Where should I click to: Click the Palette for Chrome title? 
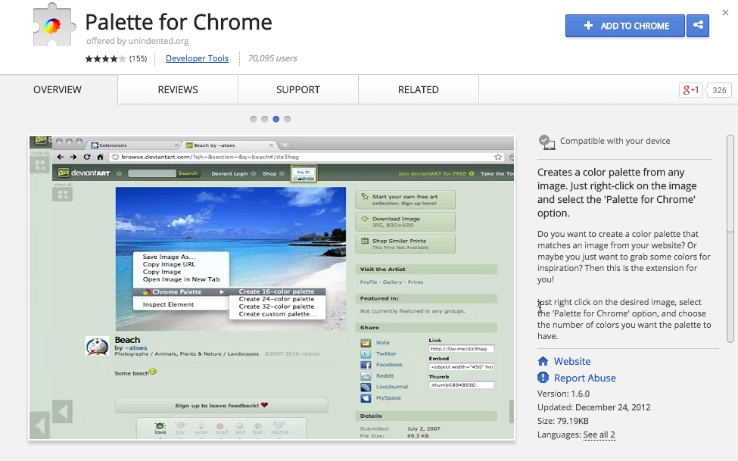178,22
